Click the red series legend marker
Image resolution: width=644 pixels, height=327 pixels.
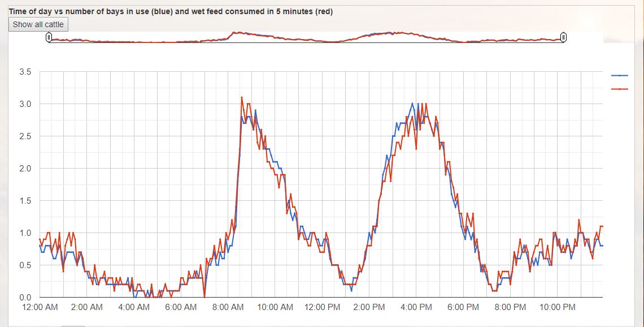click(620, 89)
